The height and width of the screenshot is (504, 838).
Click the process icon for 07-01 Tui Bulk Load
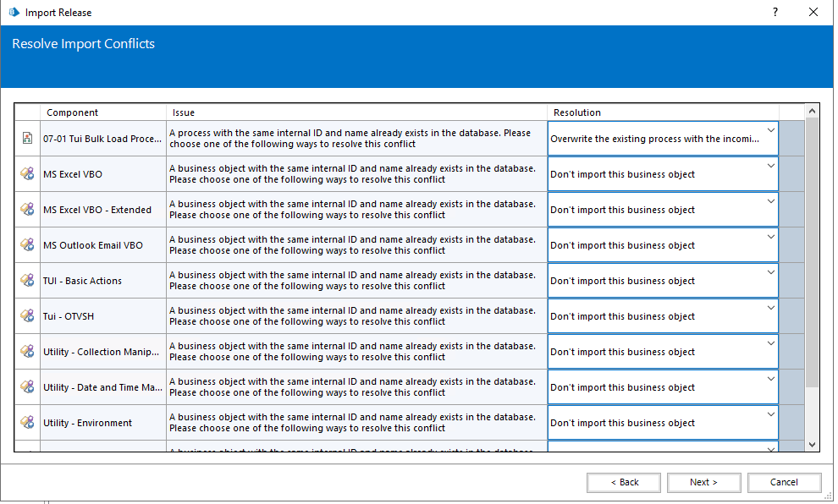[27, 139]
